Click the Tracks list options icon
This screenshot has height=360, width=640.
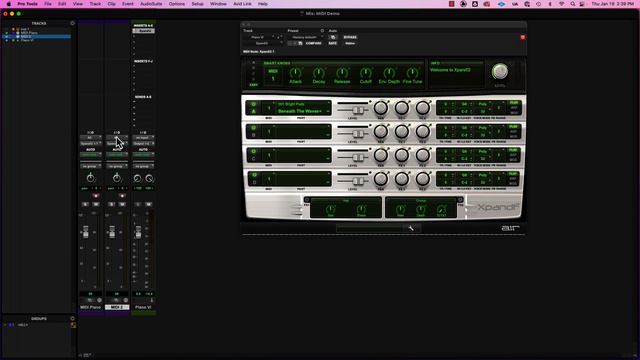coord(73,23)
